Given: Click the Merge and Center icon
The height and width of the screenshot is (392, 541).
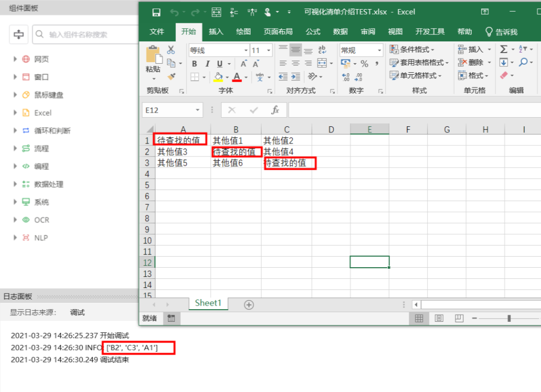Looking at the screenshot, I should click(x=322, y=63).
